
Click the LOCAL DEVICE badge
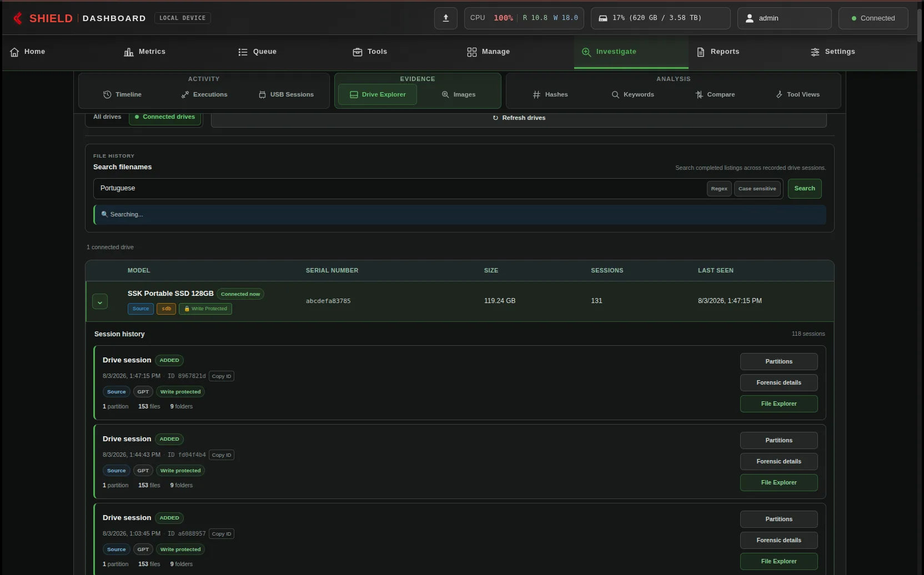(182, 18)
